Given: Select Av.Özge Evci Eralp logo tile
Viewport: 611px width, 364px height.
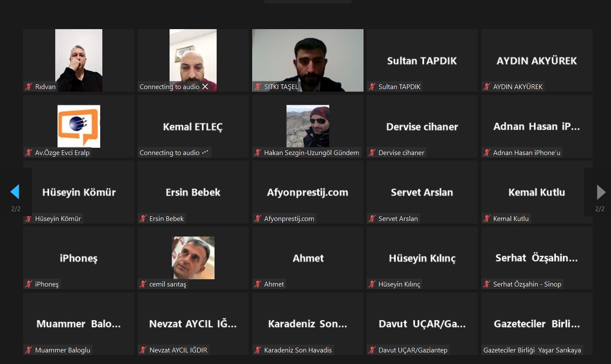Looking at the screenshot, I should pos(79,126).
